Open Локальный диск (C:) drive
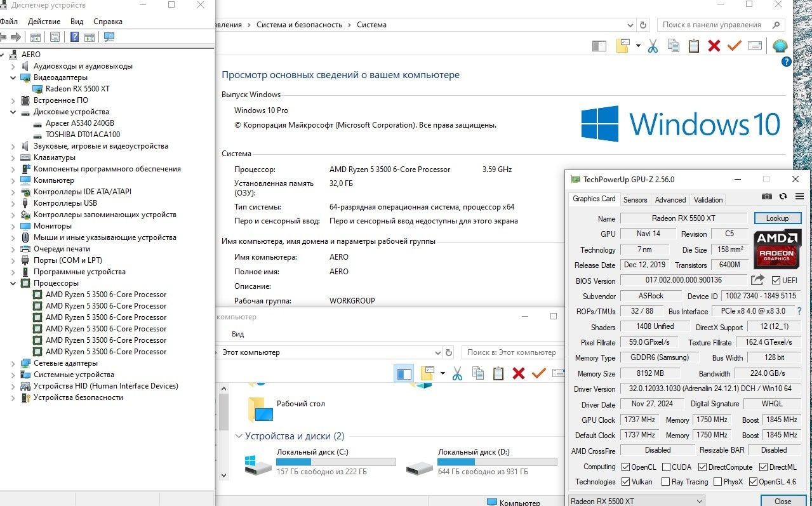The height and width of the screenshot is (506, 812). pyautogui.click(x=320, y=462)
